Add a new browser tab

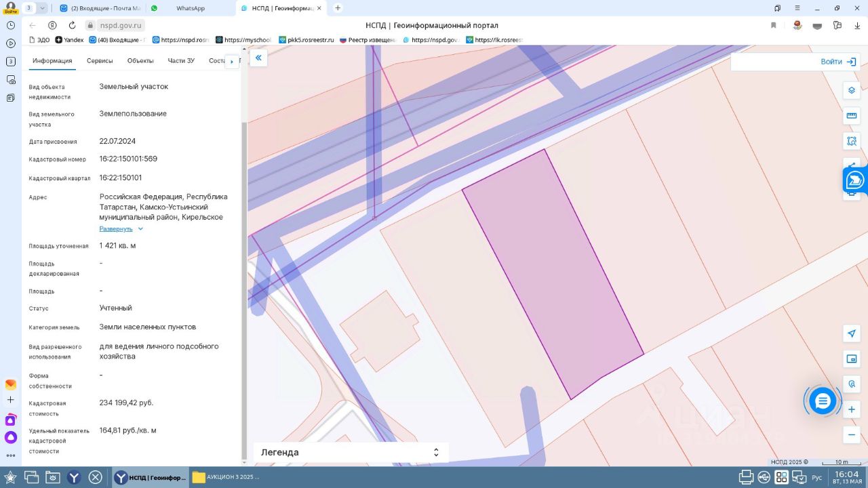338,8
